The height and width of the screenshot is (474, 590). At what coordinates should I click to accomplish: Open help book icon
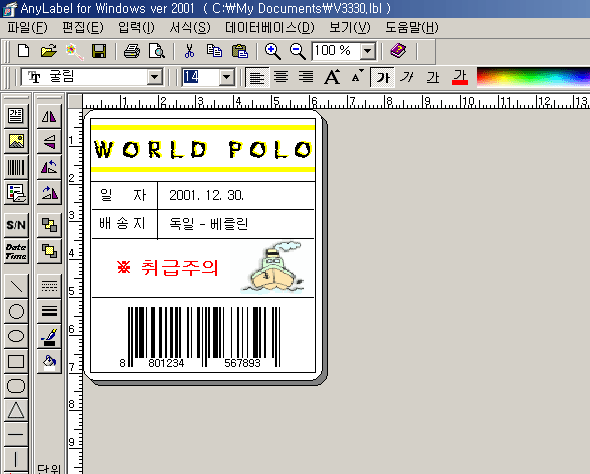(398, 50)
